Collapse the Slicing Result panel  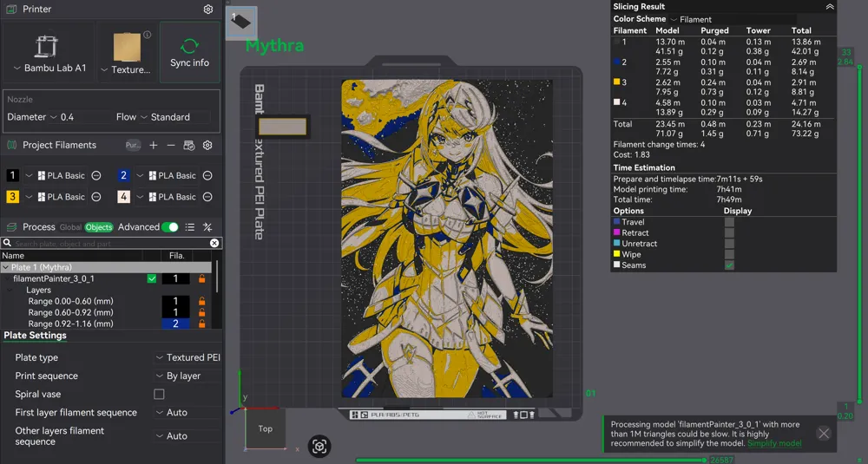pyautogui.click(x=829, y=7)
